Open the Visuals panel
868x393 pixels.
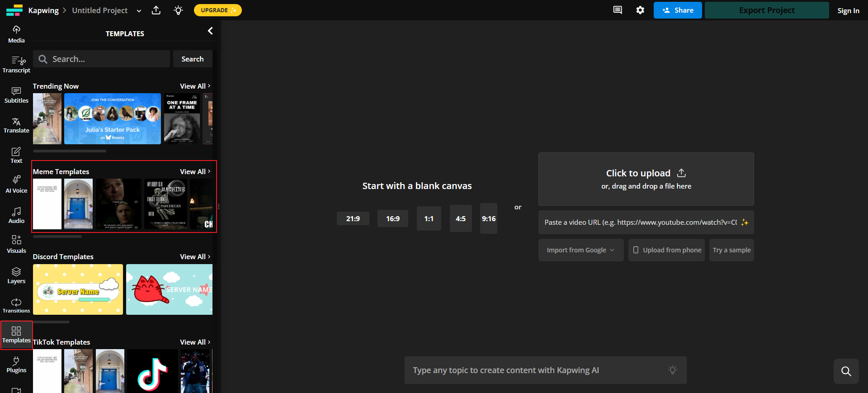tap(16, 245)
